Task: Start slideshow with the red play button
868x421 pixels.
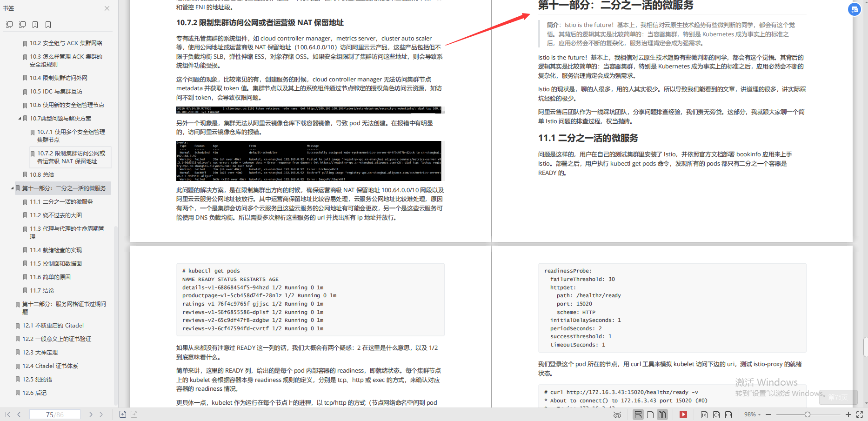Action: 683,414
